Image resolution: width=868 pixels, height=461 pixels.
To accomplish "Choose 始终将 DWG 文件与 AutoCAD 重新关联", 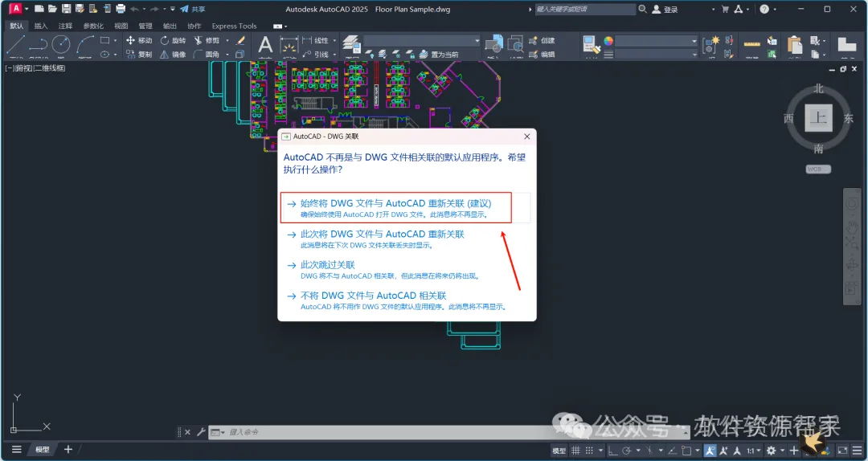I will pyautogui.click(x=405, y=208).
